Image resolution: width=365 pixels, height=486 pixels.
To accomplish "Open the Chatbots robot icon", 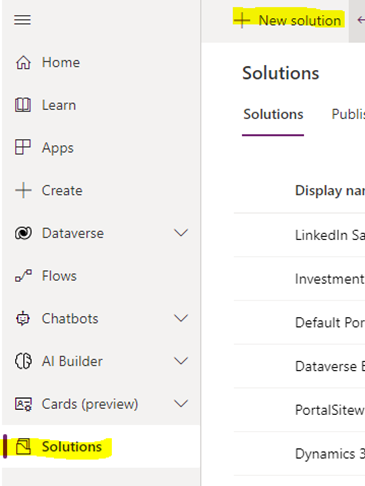I will tap(23, 318).
